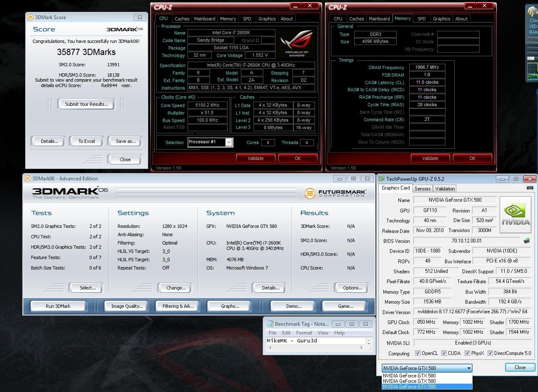
Task: Click the Core Speed 5100.2 MHz value
Action: click(207, 105)
